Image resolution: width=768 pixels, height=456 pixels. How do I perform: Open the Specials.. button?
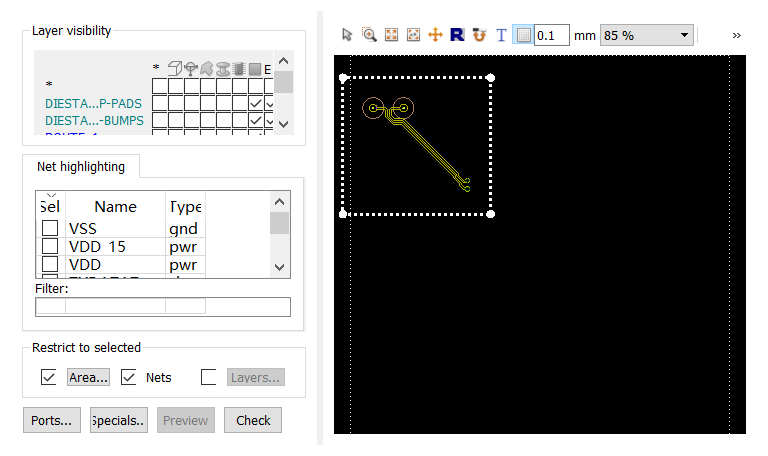(x=119, y=420)
